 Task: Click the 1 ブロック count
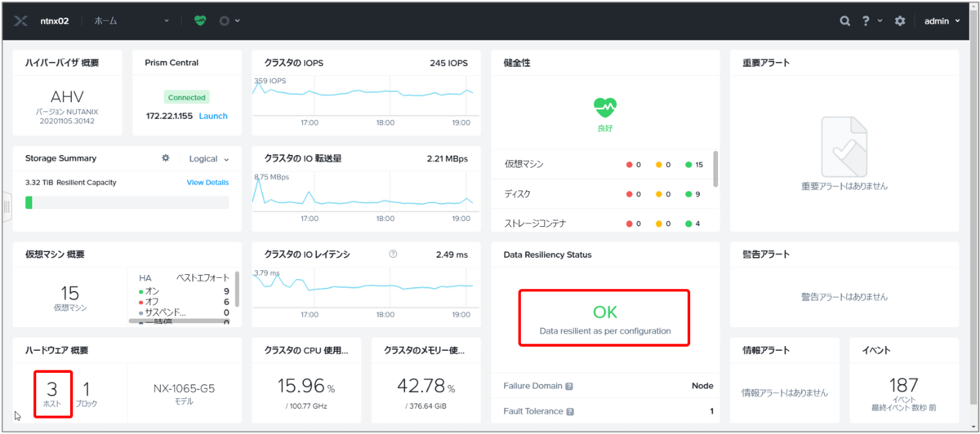coord(87,395)
